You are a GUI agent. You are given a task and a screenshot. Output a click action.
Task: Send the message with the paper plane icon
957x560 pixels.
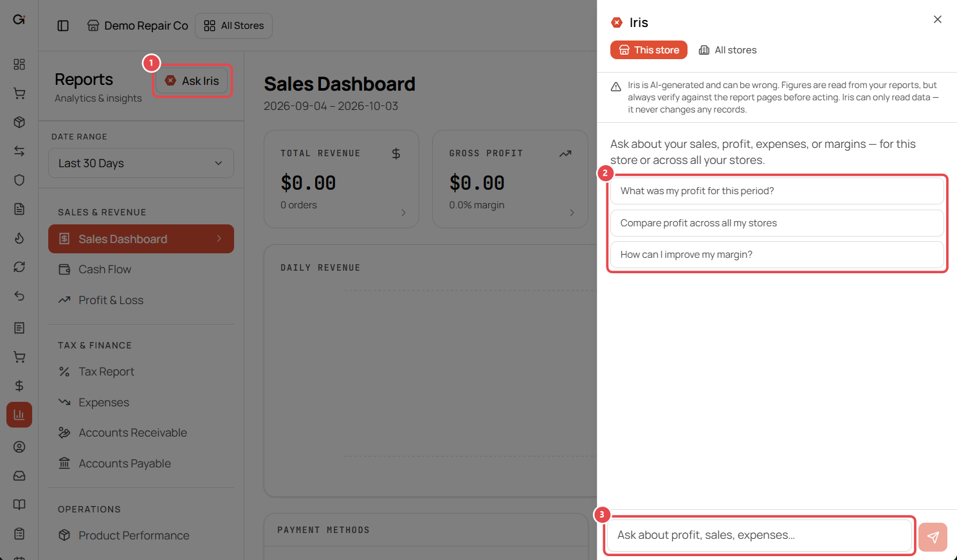[933, 537]
